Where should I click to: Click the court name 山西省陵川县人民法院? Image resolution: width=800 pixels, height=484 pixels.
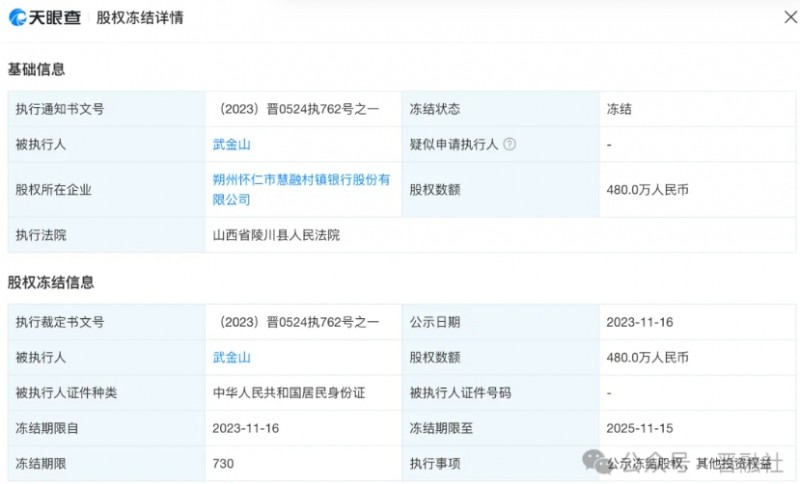point(276,235)
